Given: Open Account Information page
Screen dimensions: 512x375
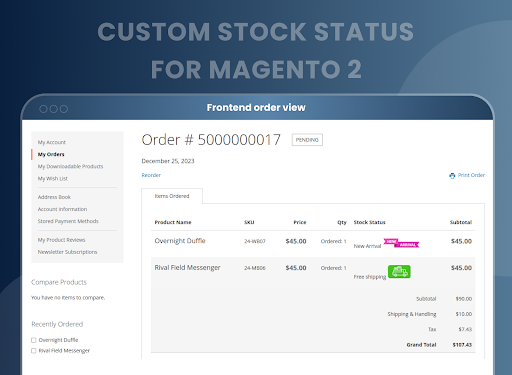Looking at the screenshot, I should (62, 209).
